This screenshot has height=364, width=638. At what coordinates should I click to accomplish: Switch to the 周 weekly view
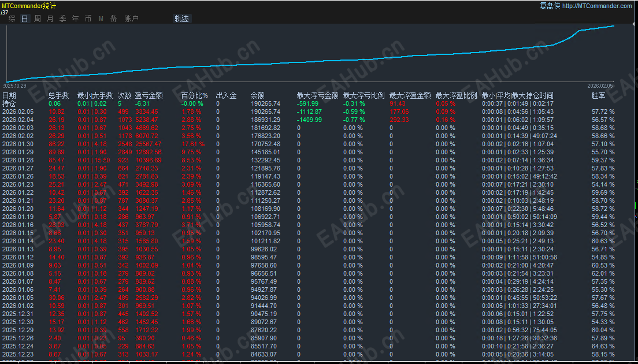37,18
